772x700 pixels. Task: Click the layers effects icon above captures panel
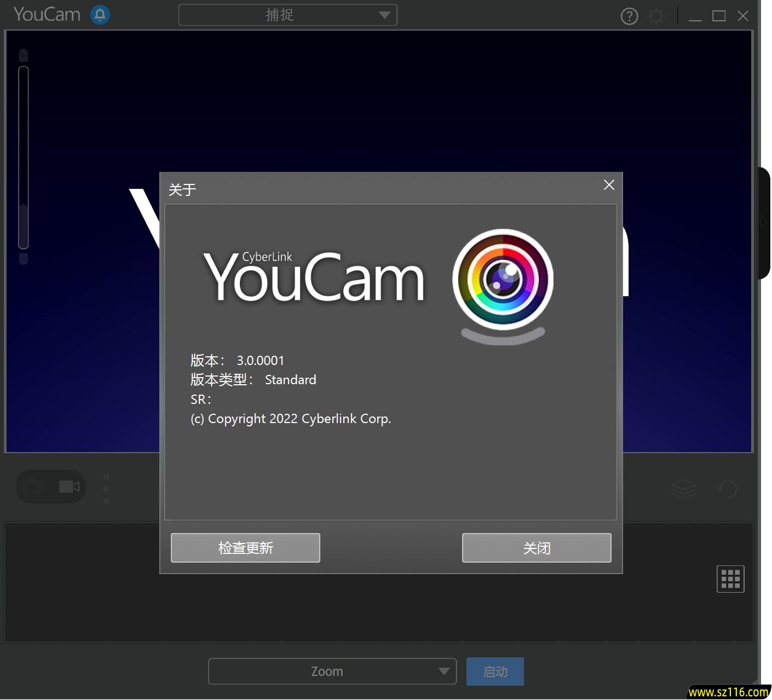[x=683, y=488]
